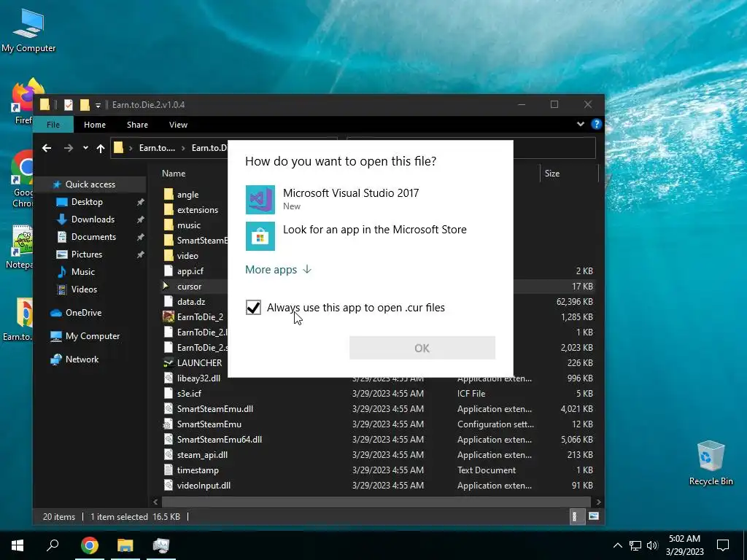Image resolution: width=747 pixels, height=560 pixels.
Task: Select the music folder in file list
Action: point(189,225)
